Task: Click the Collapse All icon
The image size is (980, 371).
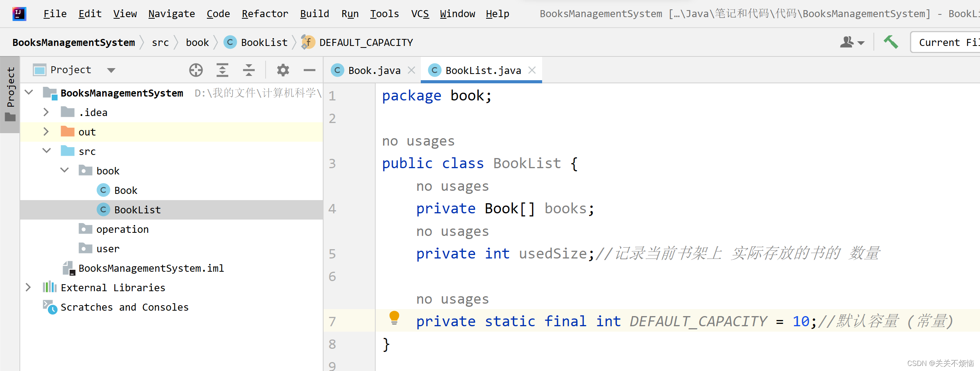Action: coord(248,70)
